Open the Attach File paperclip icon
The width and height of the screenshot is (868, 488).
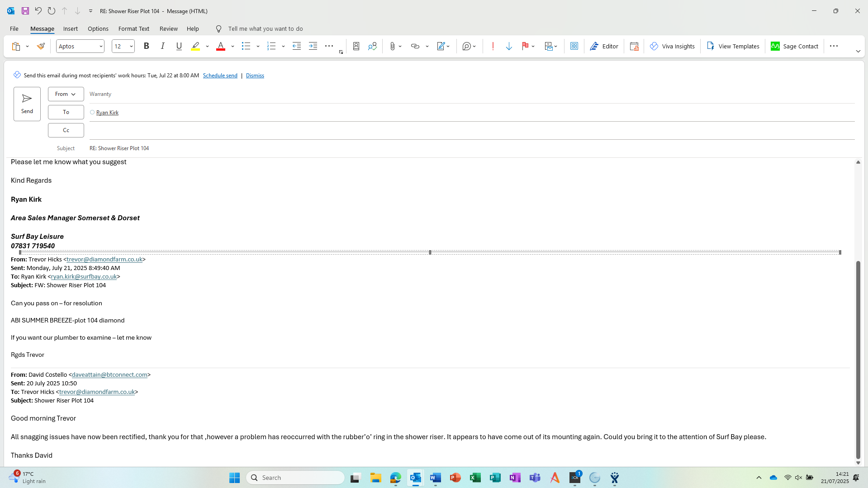point(392,46)
